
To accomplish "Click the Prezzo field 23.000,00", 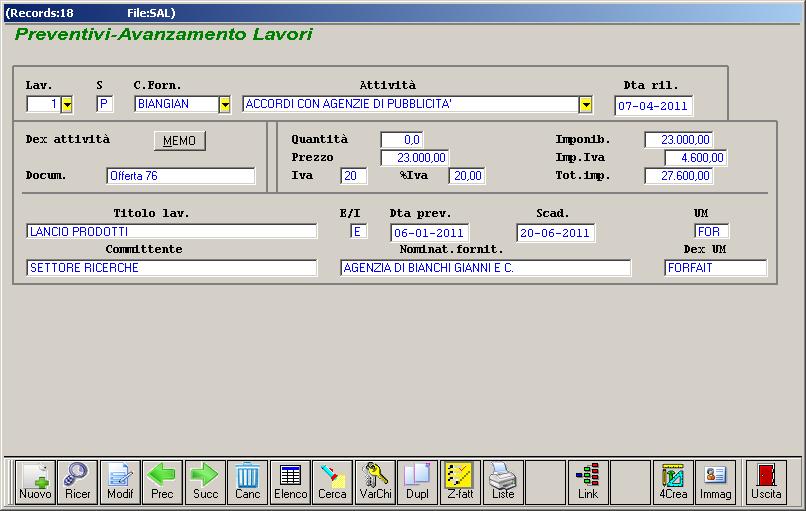I will coord(414,158).
